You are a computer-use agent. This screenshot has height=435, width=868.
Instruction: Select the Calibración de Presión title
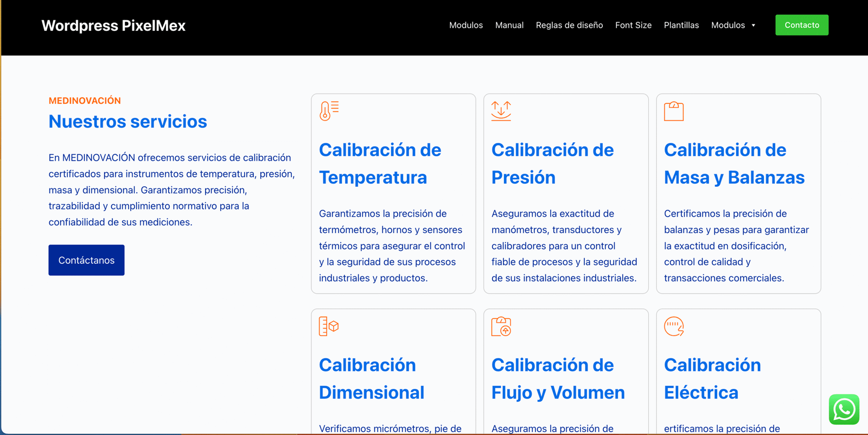tap(552, 163)
